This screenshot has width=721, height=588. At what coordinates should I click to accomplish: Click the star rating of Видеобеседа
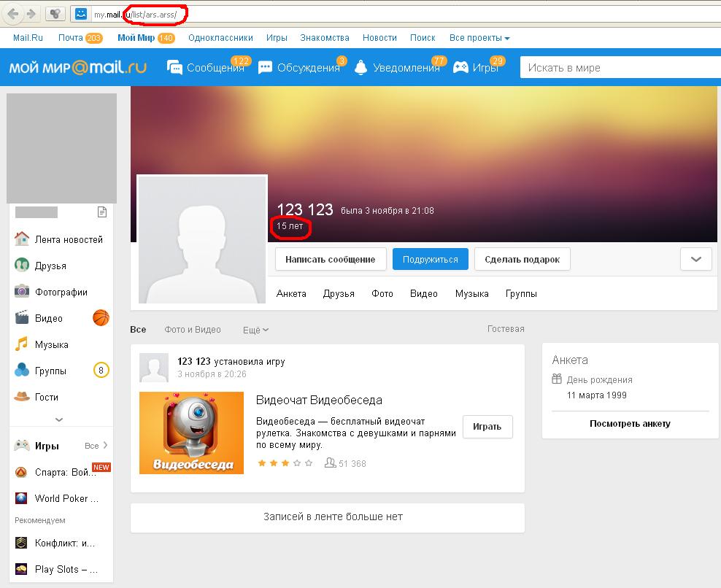pyautogui.click(x=285, y=463)
